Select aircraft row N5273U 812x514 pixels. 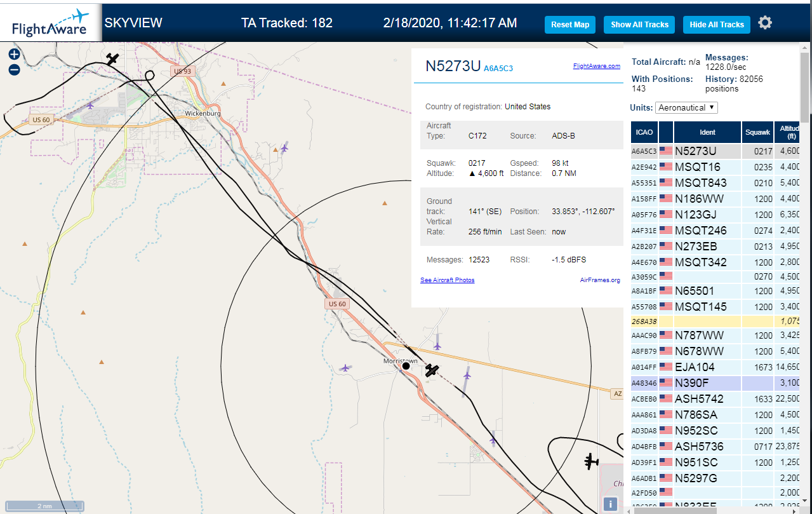click(x=715, y=151)
